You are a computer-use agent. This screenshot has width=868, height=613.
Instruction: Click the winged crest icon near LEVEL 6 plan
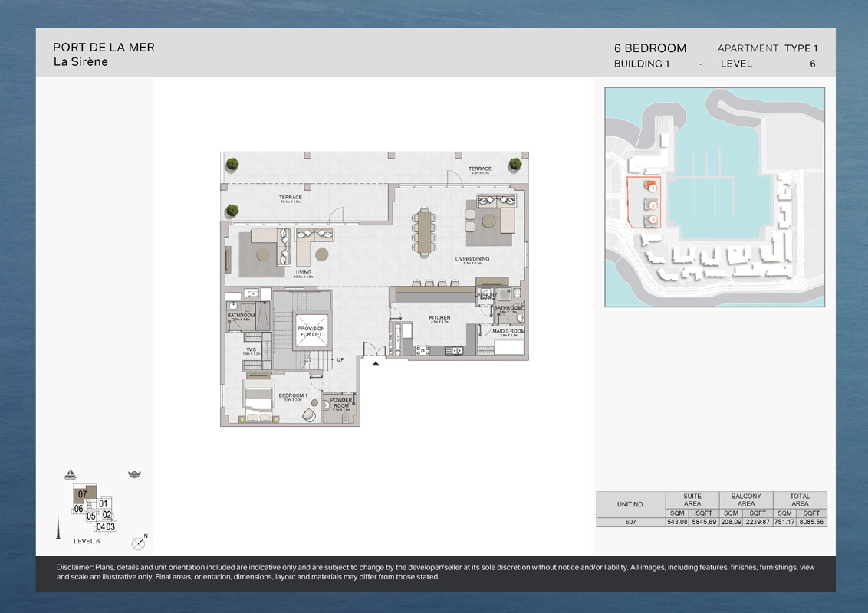click(x=134, y=474)
